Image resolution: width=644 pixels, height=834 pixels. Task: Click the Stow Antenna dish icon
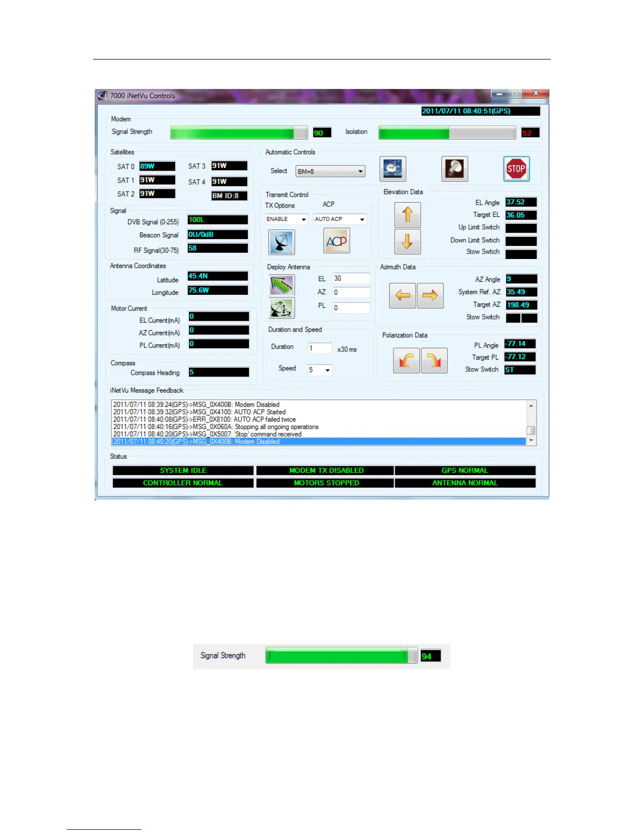click(455, 169)
